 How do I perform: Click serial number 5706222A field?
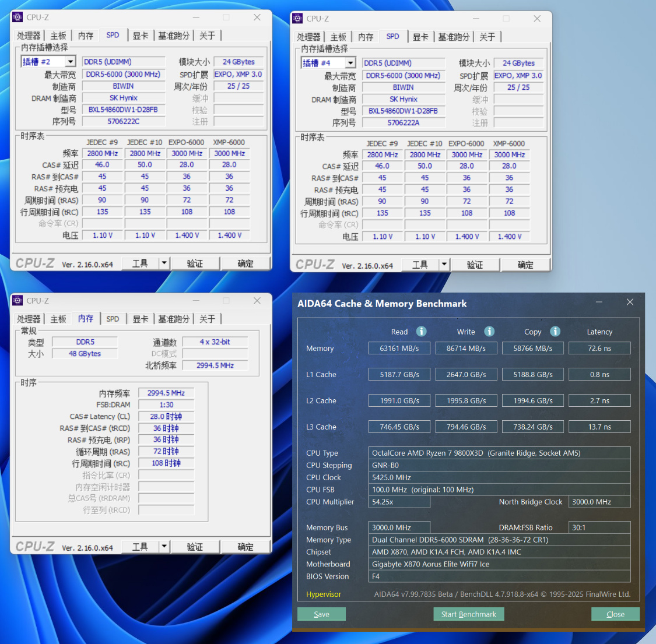click(404, 122)
